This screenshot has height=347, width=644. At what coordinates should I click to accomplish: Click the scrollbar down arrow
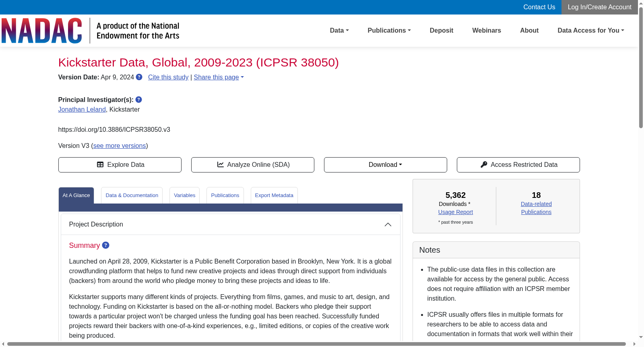641,337
